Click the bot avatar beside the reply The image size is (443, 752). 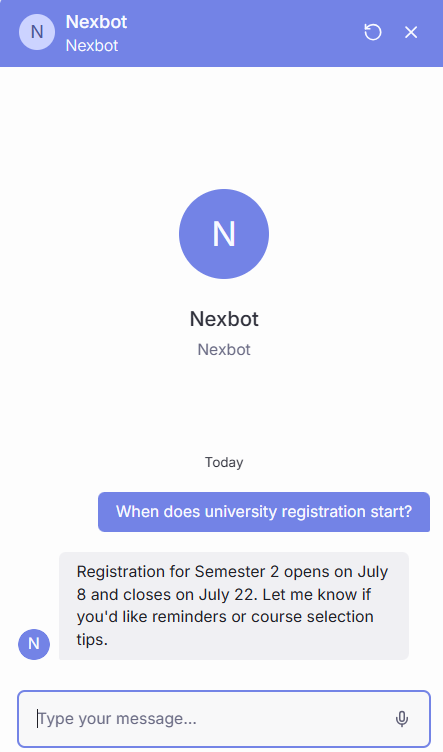pyautogui.click(x=34, y=644)
